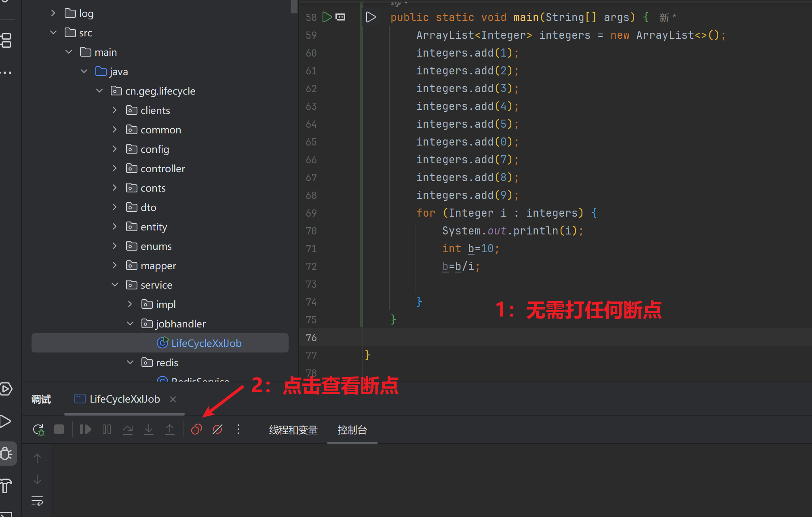The width and height of the screenshot is (812, 517).
Task: Open the Debug tool window icon
Action: click(x=6, y=453)
